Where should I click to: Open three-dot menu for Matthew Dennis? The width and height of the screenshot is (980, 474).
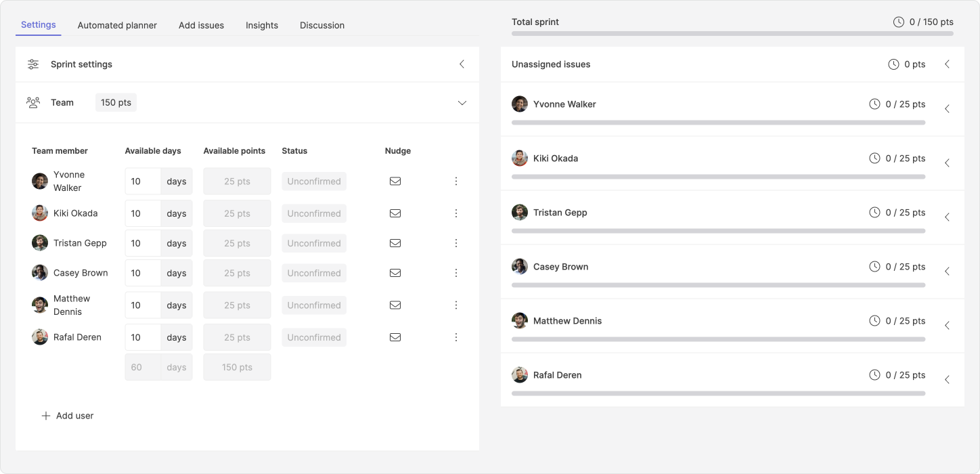click(x=455, y=305)
